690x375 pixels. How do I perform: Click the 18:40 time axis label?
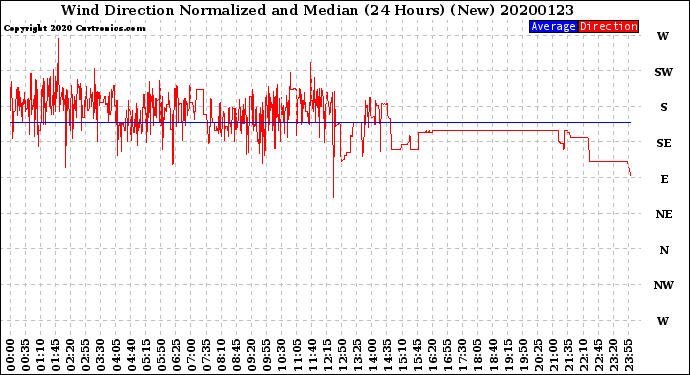click(x=492, y=355)
